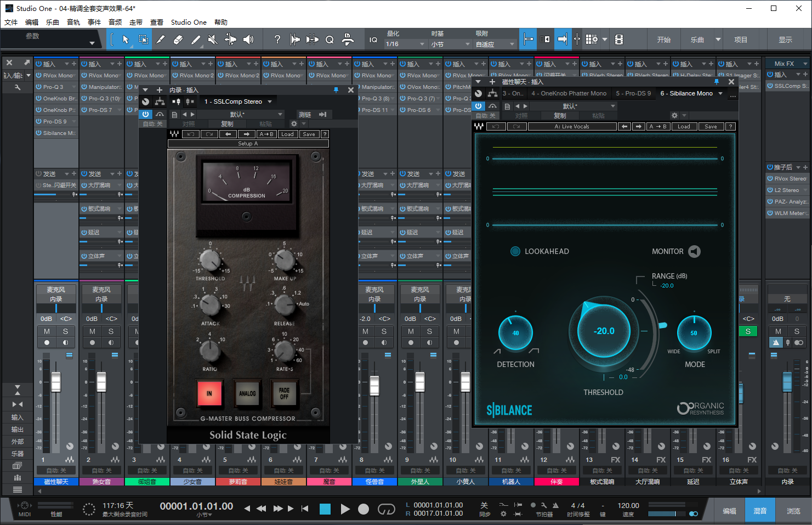Select the bend tool in the toolbar
Viewport: 812px width, 525px height.
click(231, 39)
